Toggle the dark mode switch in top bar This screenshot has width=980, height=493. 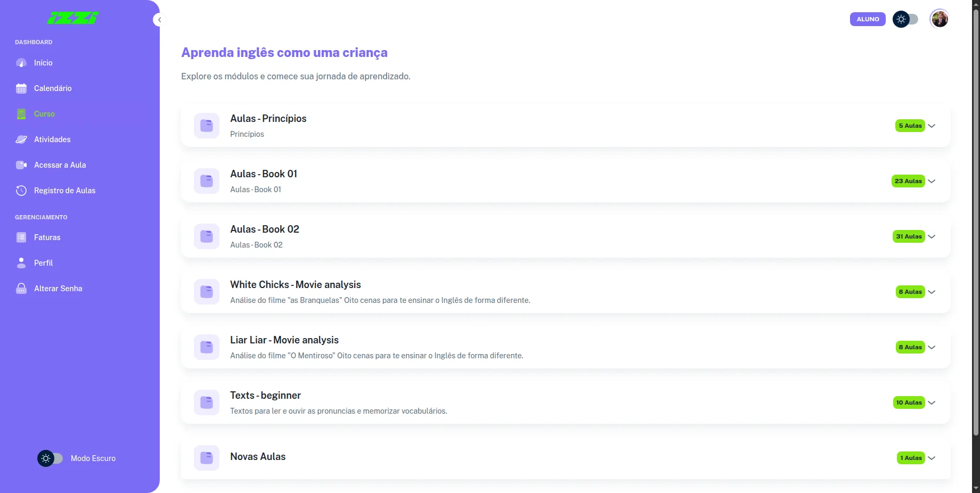905,19
